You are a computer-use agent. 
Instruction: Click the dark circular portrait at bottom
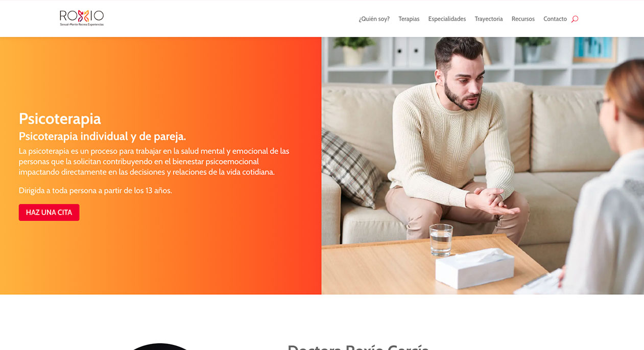[160, 346]
